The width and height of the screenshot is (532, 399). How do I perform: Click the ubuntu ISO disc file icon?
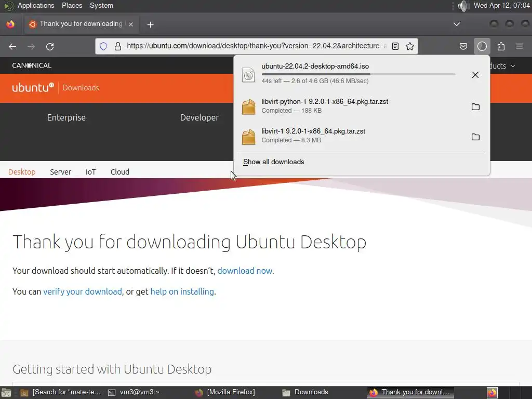pyautogui.click(x=248, y=75)
